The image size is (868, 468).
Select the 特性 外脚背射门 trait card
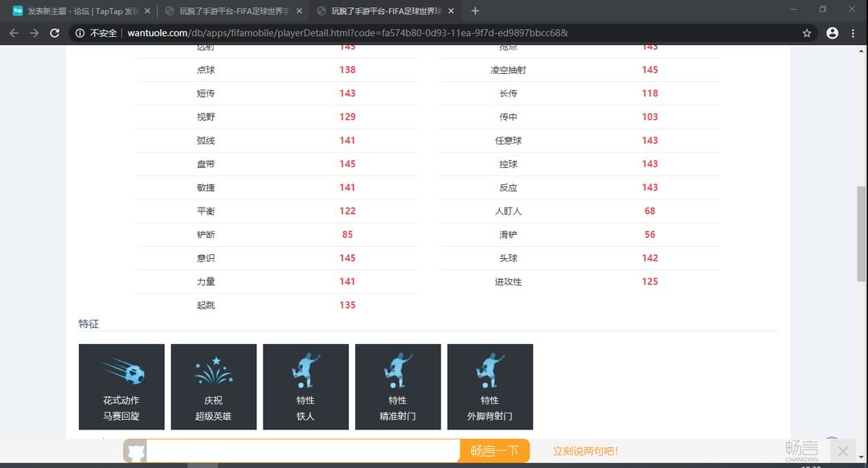pyautogui.click(x=490, y=387)
